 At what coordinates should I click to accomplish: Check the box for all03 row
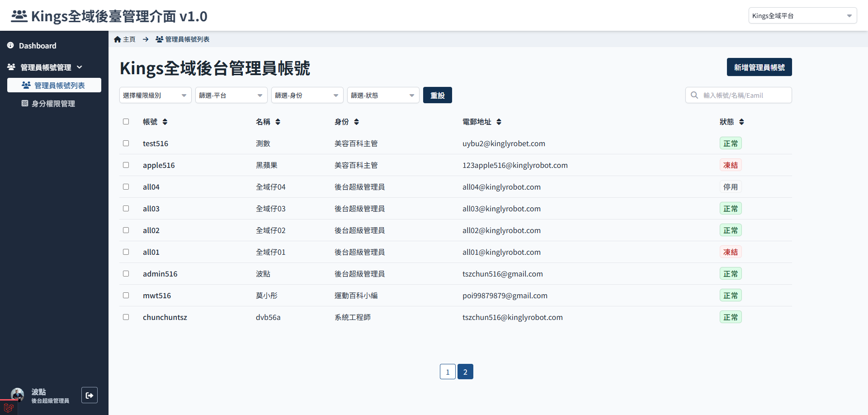coord(126,209)
